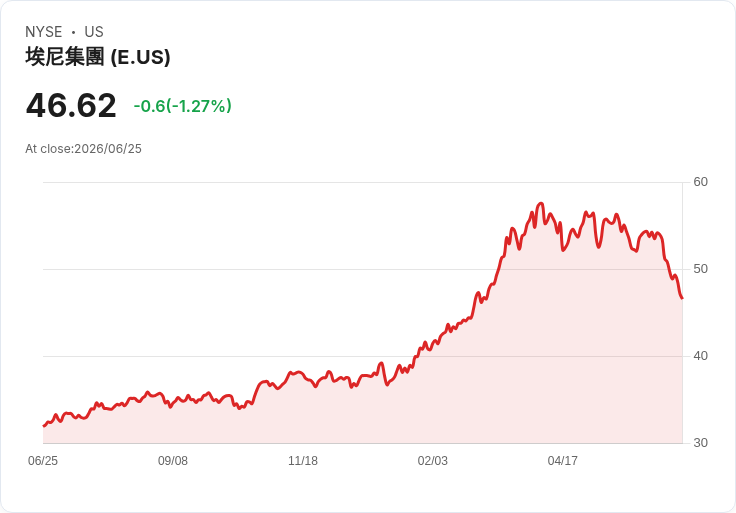This screenshot has width=736, height=513.
Task: Click the stock name 埃尼集團 (E.US)
Action: (x=98, y=57)
